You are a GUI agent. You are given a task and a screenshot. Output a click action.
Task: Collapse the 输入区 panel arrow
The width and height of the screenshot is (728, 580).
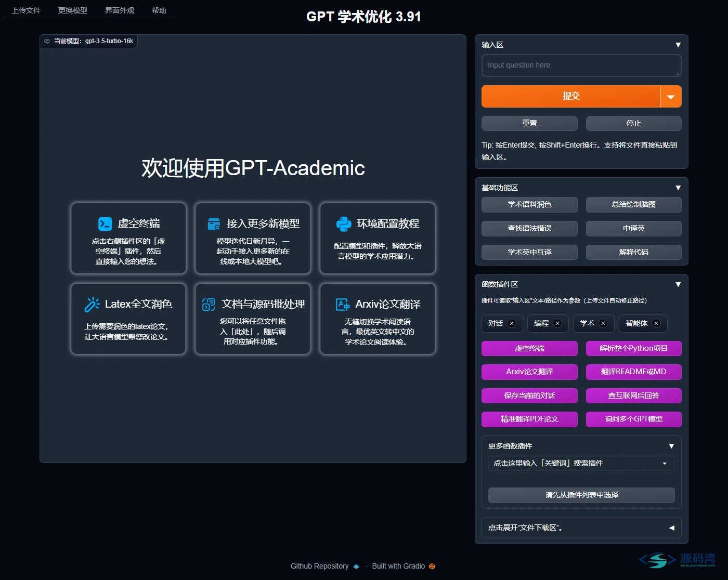[678, 45]
